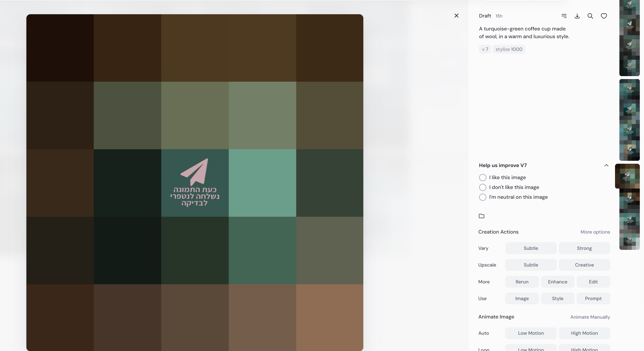Select the highlighted brown thumbnail in strip
The width and height of the screenshot is (644, 351).
(x=627, y=176)
